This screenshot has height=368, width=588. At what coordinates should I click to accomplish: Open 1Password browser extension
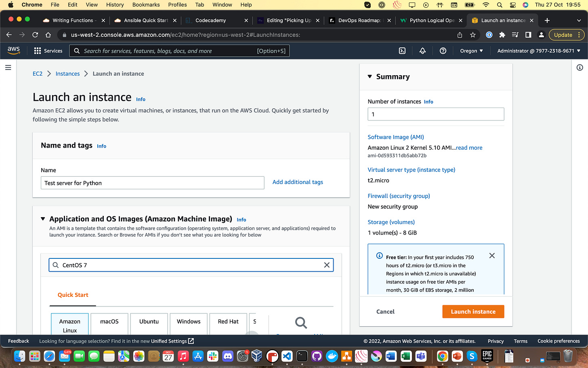coord(489,35)
